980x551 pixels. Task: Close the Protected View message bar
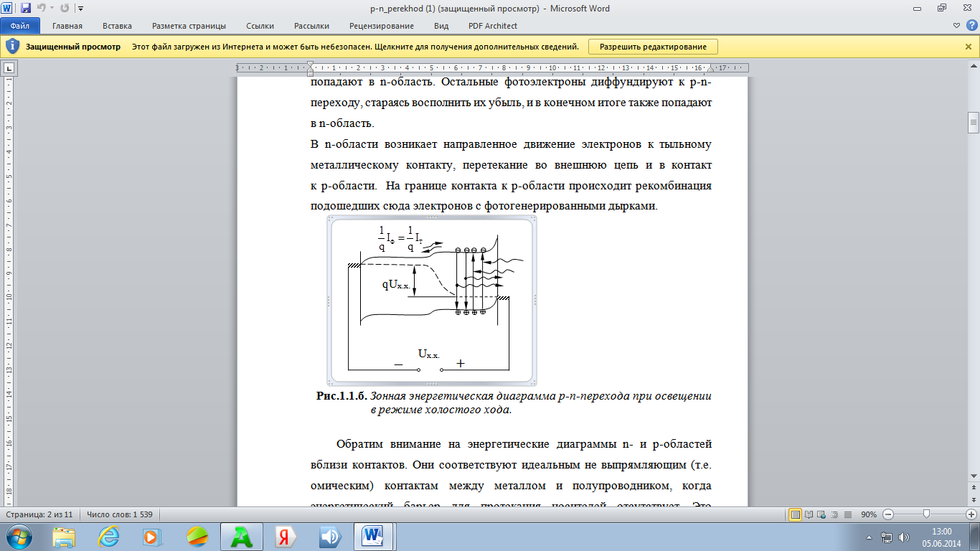pyautogui.click(x=968, y=47)
